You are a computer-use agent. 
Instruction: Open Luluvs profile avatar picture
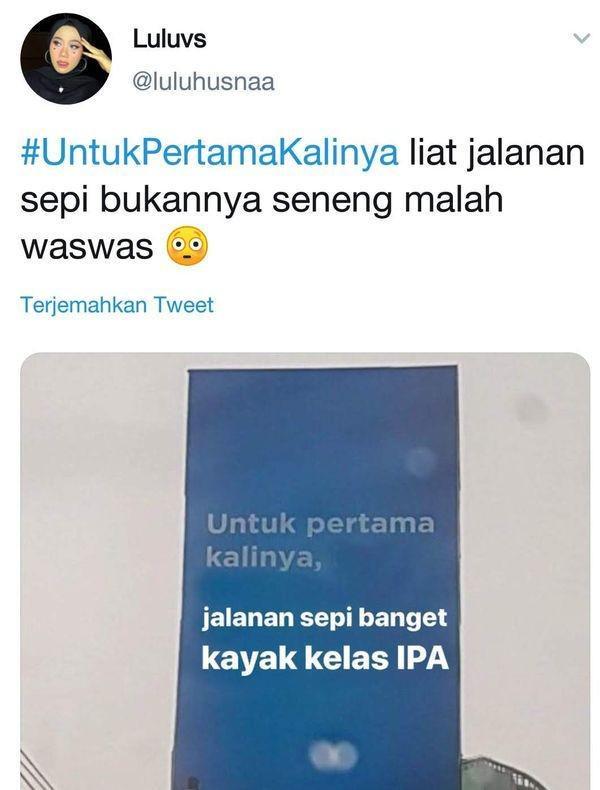coord(66,58)
